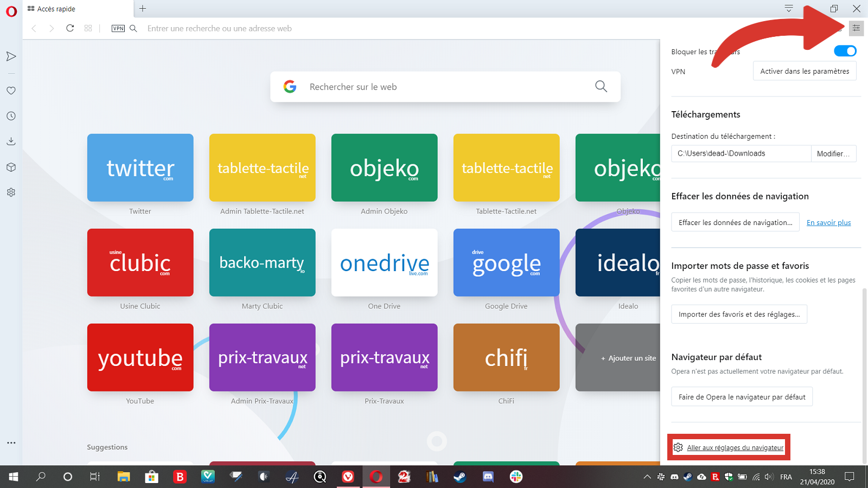The height and width of the screenshot is (488, 868).
Task: Open Downloads icon in the sidebar
Action: point(11,142)
